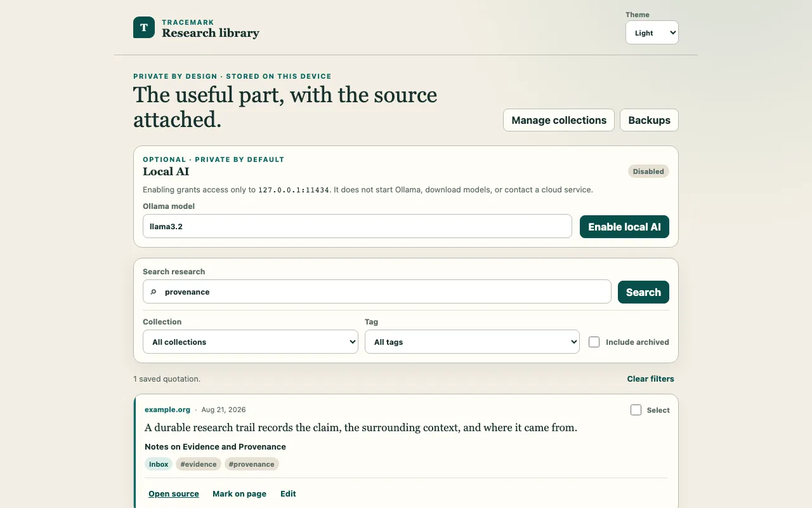Screen dimensions: 812x508
Task: Focus the Ollama model input field
Action: click(x=357, y=226)
